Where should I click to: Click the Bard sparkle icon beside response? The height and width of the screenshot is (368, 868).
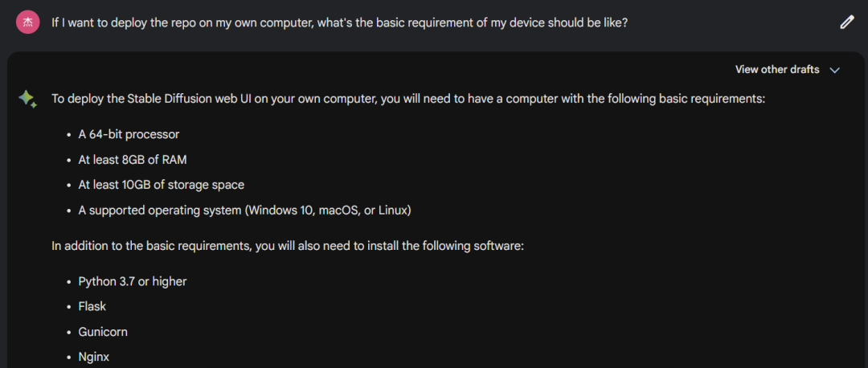click(27, 99)
